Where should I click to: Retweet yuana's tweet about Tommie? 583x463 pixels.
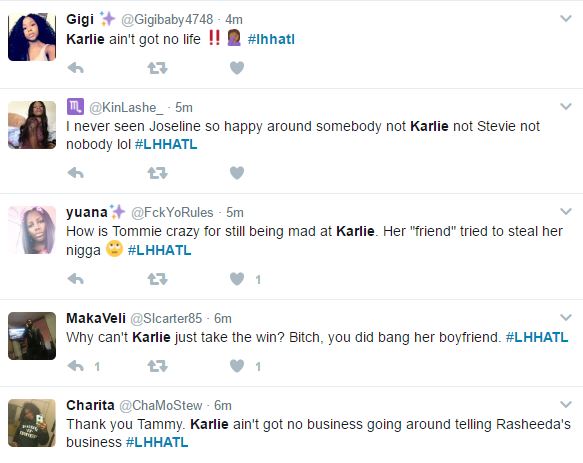157,279
